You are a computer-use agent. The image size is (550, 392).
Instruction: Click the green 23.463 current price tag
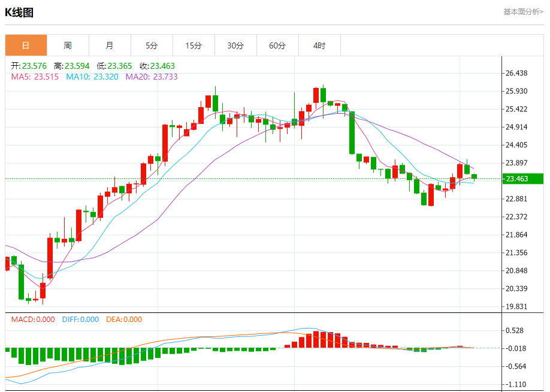click(x=522, y=179)
